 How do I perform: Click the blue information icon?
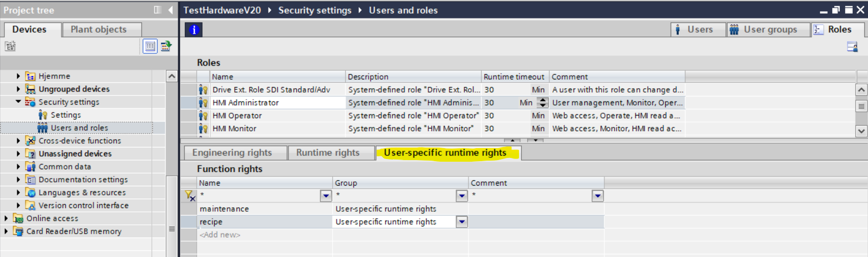(193, 30)
